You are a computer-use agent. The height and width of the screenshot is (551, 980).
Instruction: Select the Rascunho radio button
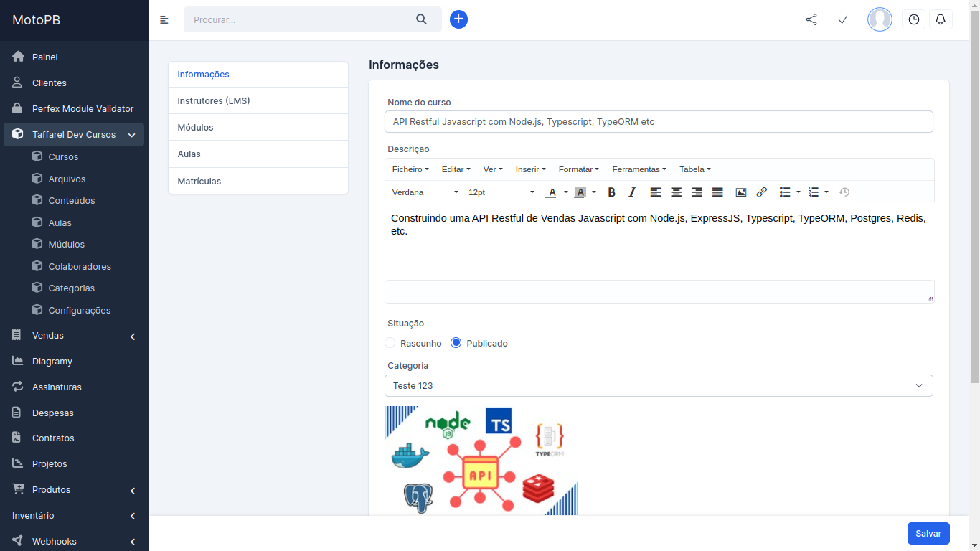click(390, 342)
